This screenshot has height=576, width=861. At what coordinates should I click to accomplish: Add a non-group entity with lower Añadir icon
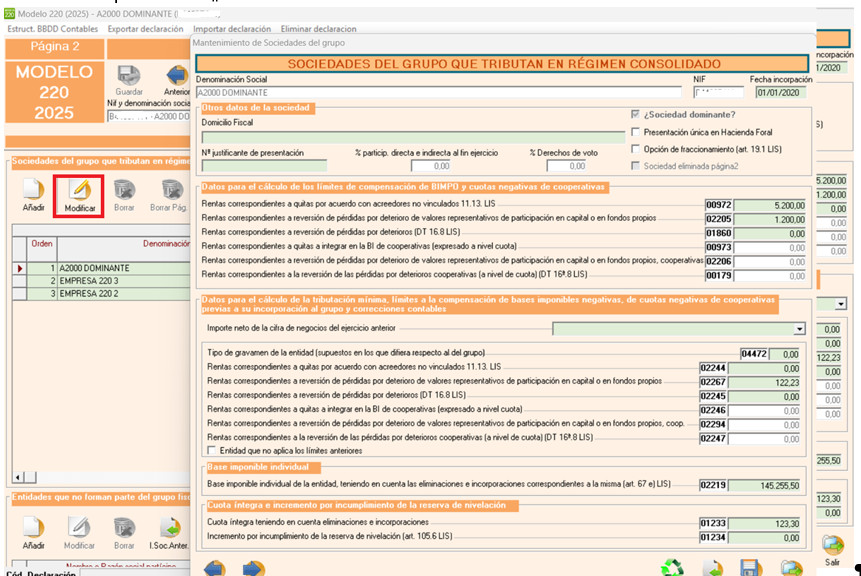[33, 527]
